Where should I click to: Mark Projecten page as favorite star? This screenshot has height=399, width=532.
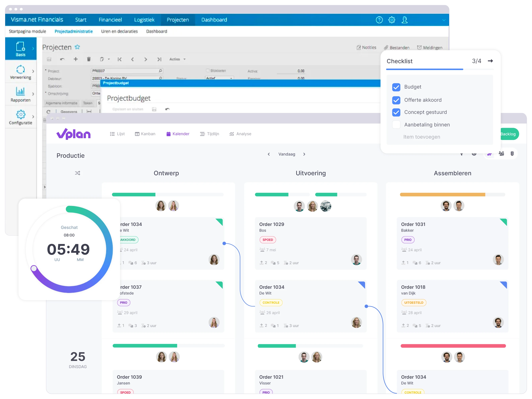[77, 47]
